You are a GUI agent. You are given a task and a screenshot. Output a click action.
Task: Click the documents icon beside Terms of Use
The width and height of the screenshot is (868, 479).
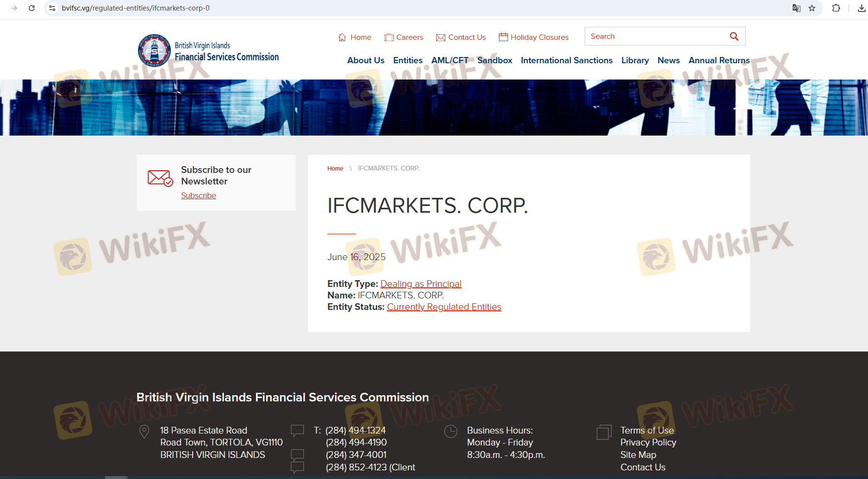tap(604, 432)
